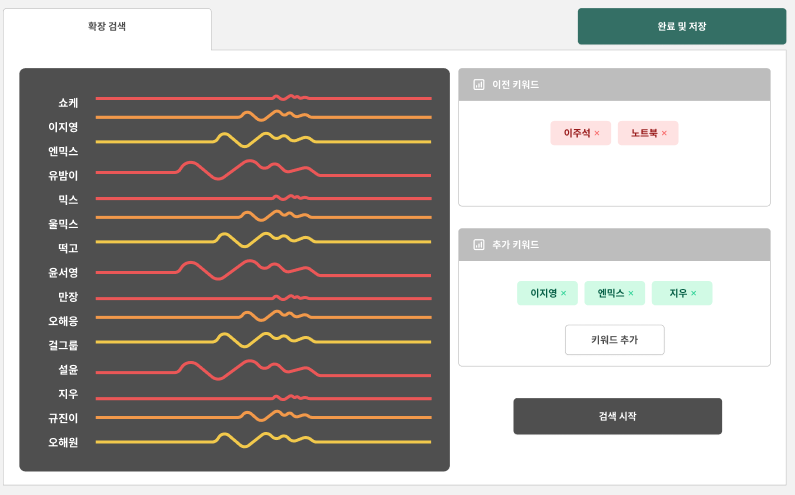Remove the 이주석 keyword tag

click(x=597, y=133)
